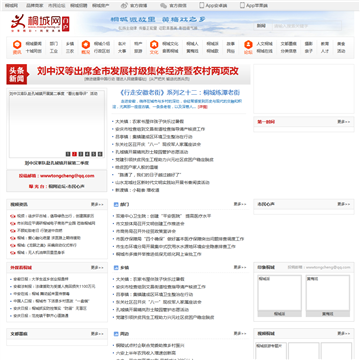Open the 分类信息 navigation link
Image resolution: width=360 pixels, height=360 pixels.
coord(289,51)
